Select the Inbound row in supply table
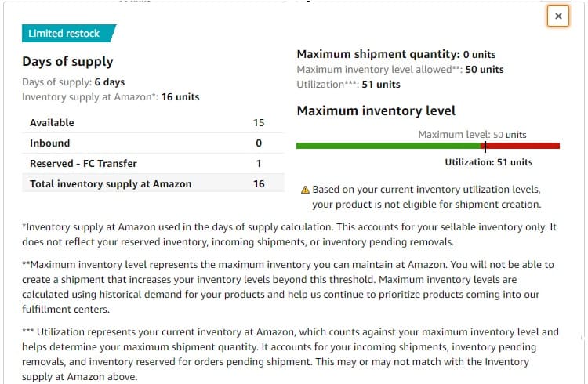This screenshot has height=384, width=588. pos(153,143)
